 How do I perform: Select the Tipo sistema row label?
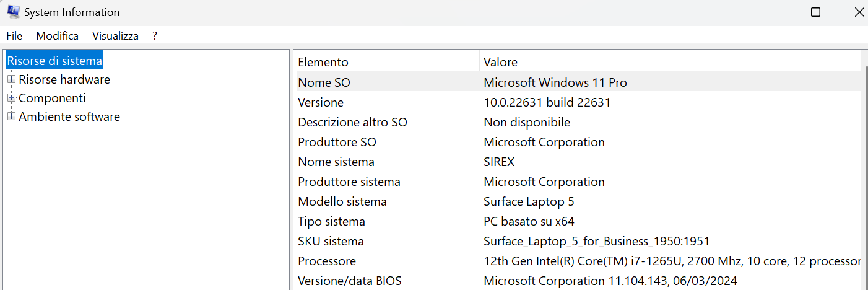(332, 221)
